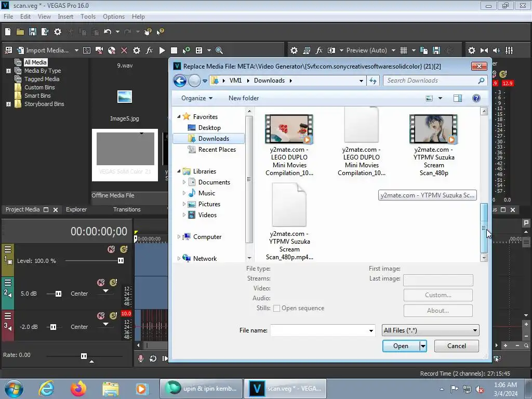Click Save Snapshot to File icon
Viewport: 532px width, 399px height.
436,50
